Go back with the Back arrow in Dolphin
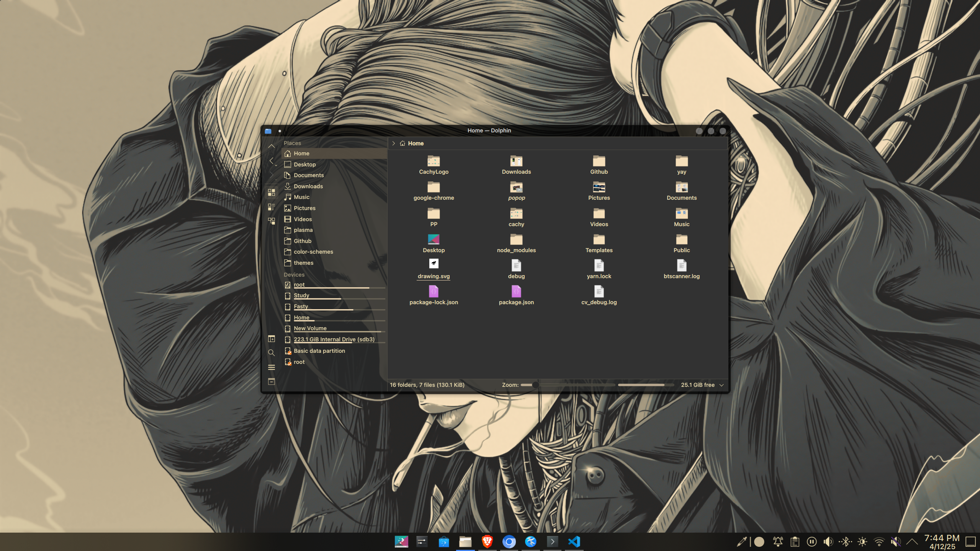Image resolution: width=980 pixels, height=551 pixels. pos(271,161)
